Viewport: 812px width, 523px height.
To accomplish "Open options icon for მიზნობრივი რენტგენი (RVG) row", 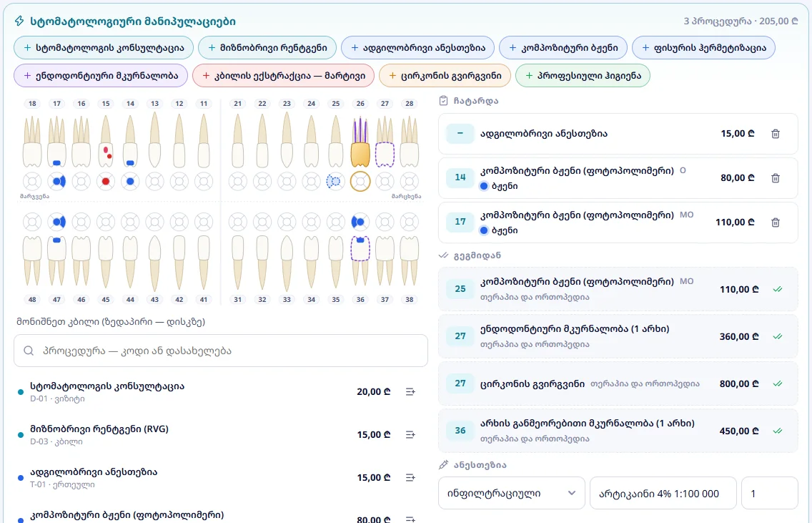I will pyautogui.click(x=410, y=435).
